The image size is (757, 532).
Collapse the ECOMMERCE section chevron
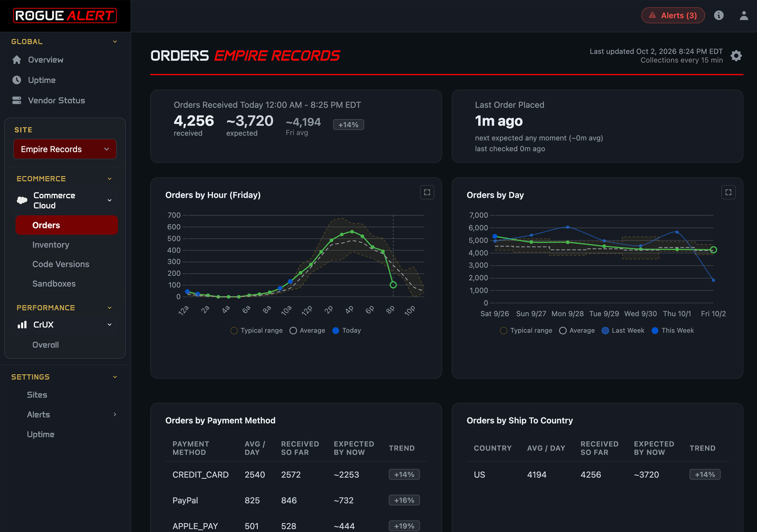[110, 179]
